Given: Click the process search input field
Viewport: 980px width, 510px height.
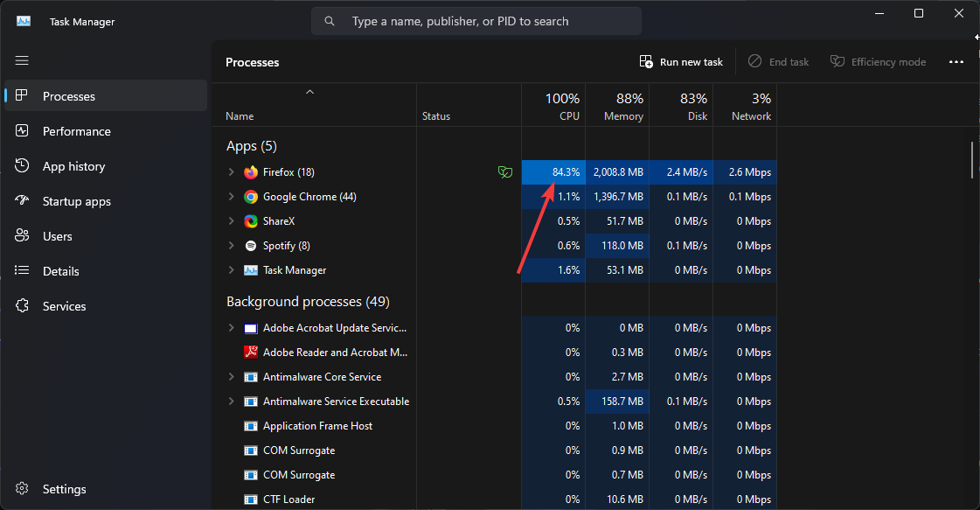Looking at the screenshot, I should click(x=476, y=21).
